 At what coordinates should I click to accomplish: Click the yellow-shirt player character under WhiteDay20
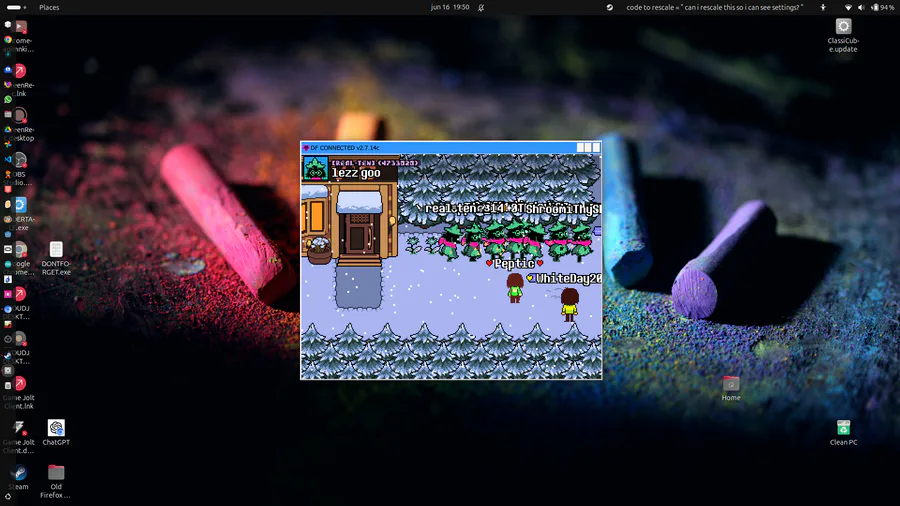click(569, 305)
